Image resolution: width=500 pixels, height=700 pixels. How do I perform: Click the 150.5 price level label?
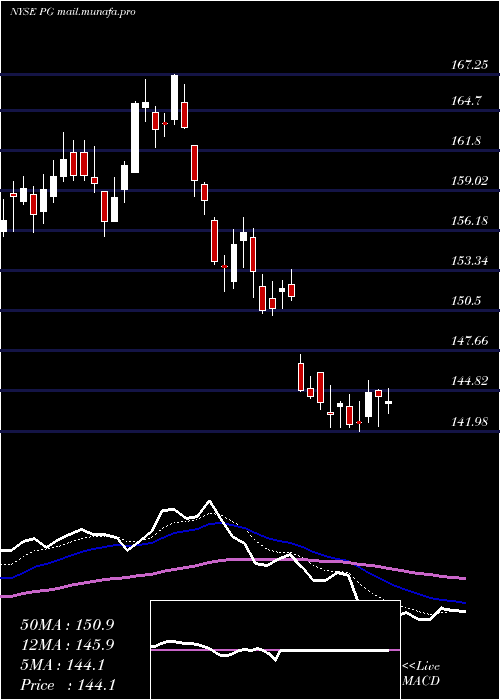pos(466,301)
